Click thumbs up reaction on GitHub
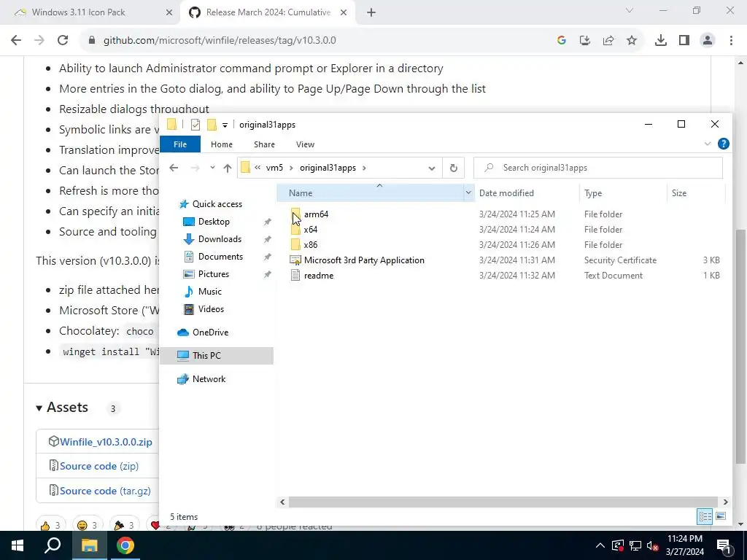 pyautogui.click(x=50, y=525)
